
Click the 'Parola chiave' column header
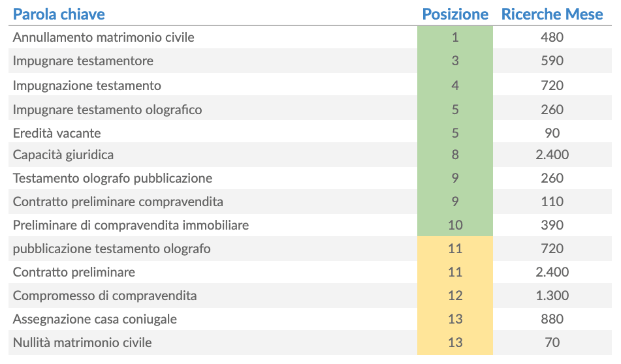tap(59, 14)
